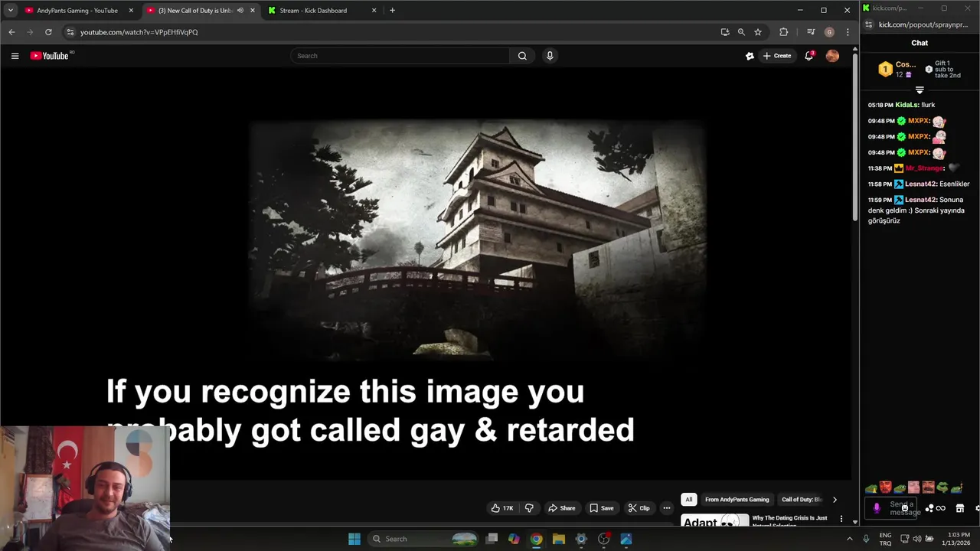Go back in browser history
Screen dimensions: 980x551
coord(11,32)
